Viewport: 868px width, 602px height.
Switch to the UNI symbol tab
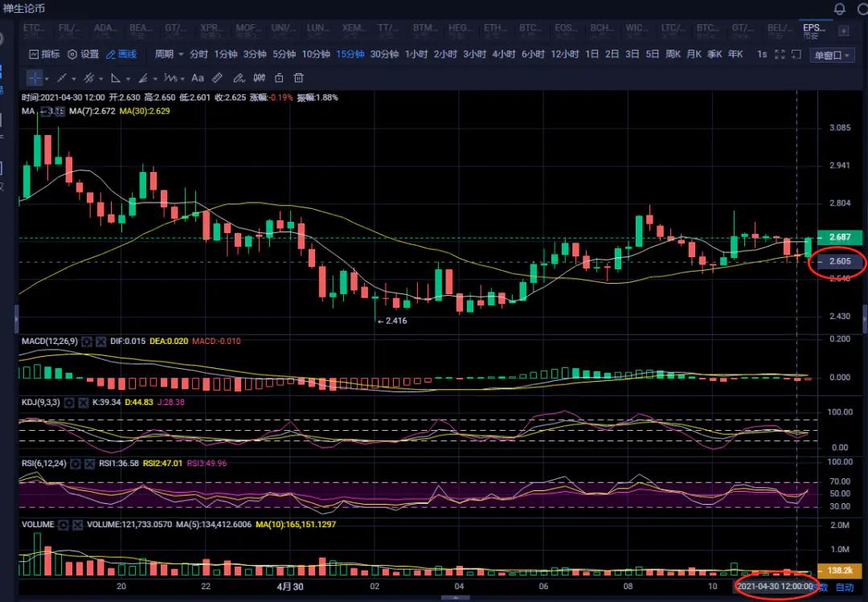[x=282, y=31]
